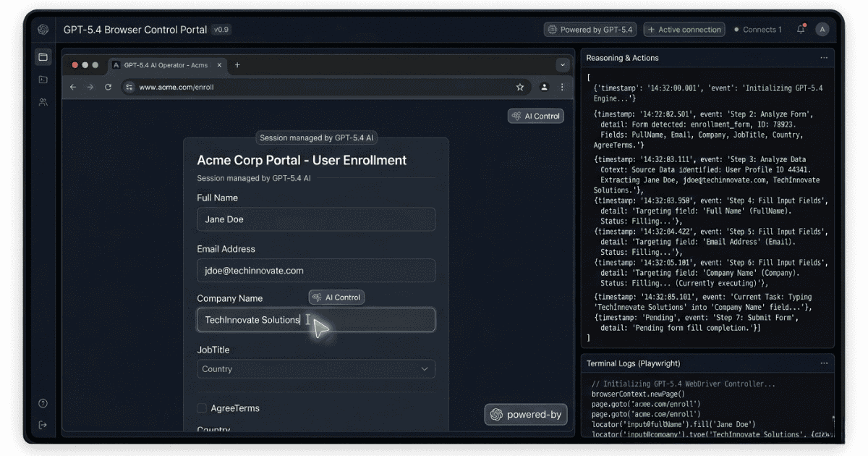Open the user avatar 'A' menu
868x456 pixels.
tap(822, 30)
